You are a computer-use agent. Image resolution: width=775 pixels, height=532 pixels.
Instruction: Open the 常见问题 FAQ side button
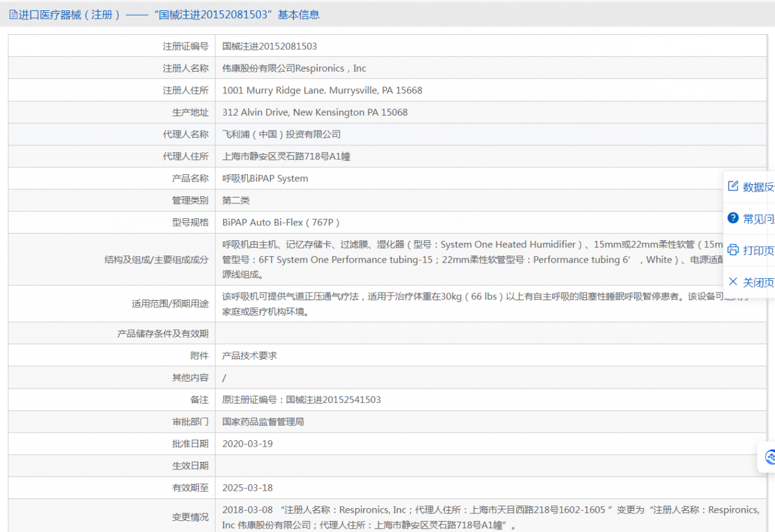[x=750, y=219]
